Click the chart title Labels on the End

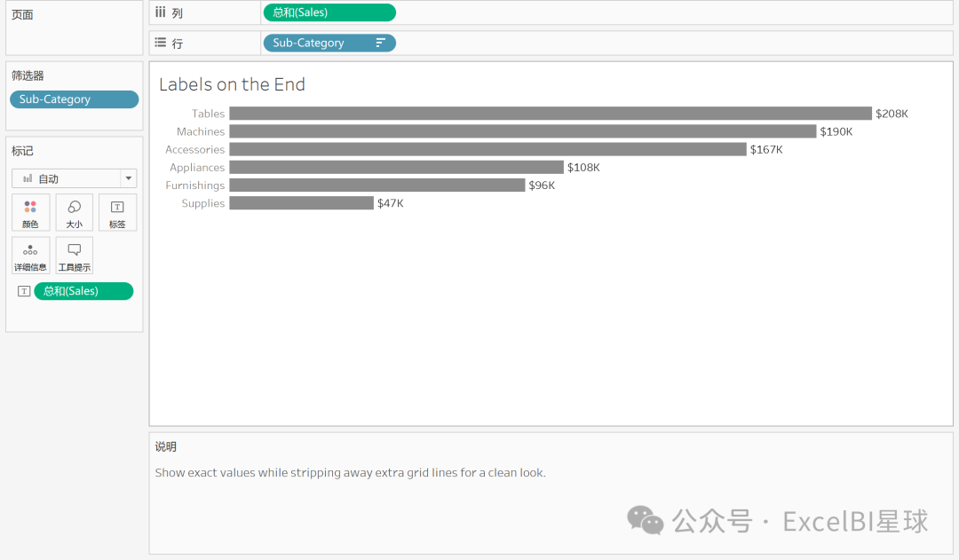[x=232, y=84]
